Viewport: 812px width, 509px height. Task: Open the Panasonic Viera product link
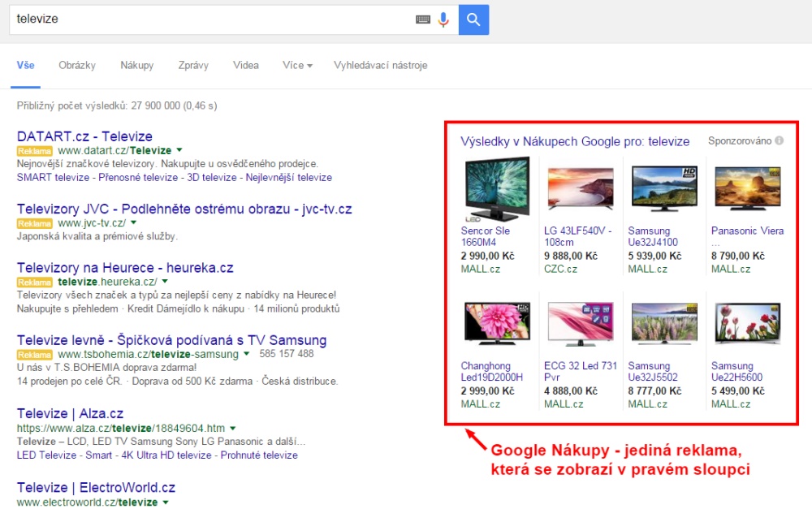[x=747, y=231]
